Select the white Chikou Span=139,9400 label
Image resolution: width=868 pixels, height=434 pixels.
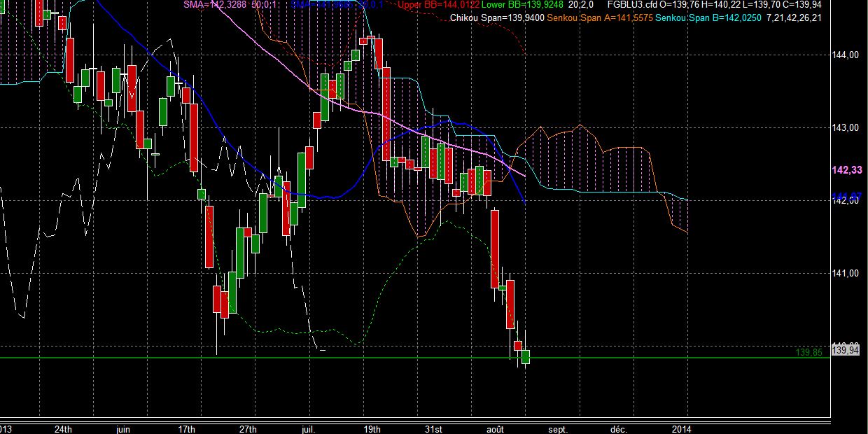[x=497, y=17]
